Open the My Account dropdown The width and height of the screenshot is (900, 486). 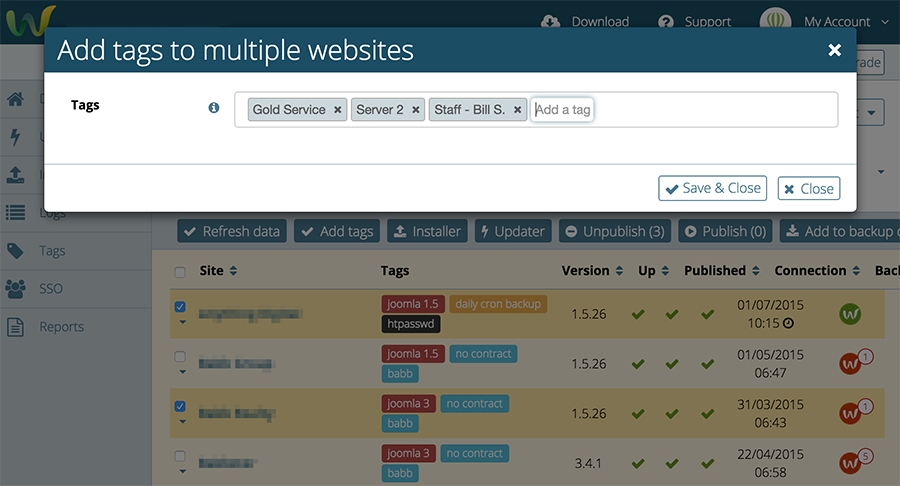click(845, 22)
